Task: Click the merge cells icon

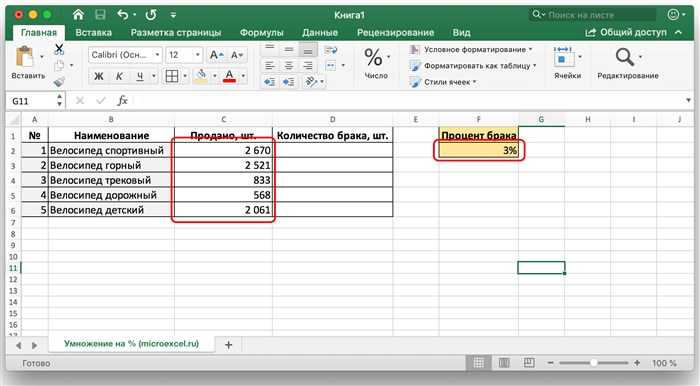Action: tap(331, 66)
